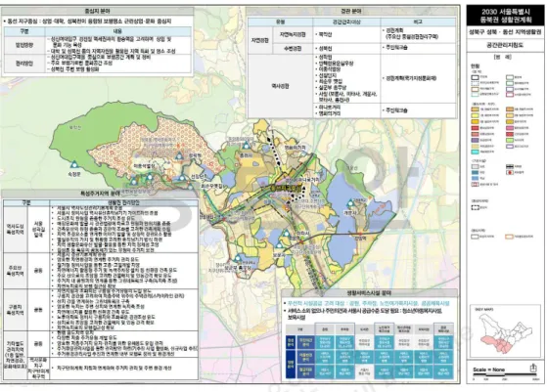The width and height of the screenshot is (547, 392).
Task: Click the '이종석별장' map label
Action: [x=144, y=166]
